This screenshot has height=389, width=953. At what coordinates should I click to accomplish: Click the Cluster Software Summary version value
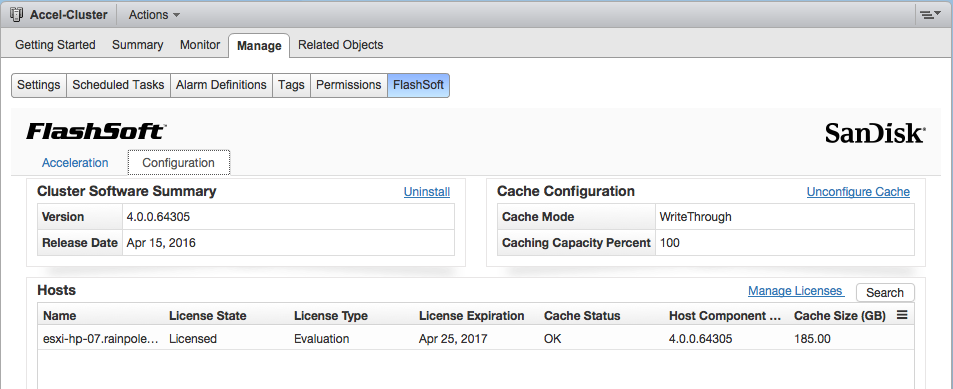tap(159, 217)
